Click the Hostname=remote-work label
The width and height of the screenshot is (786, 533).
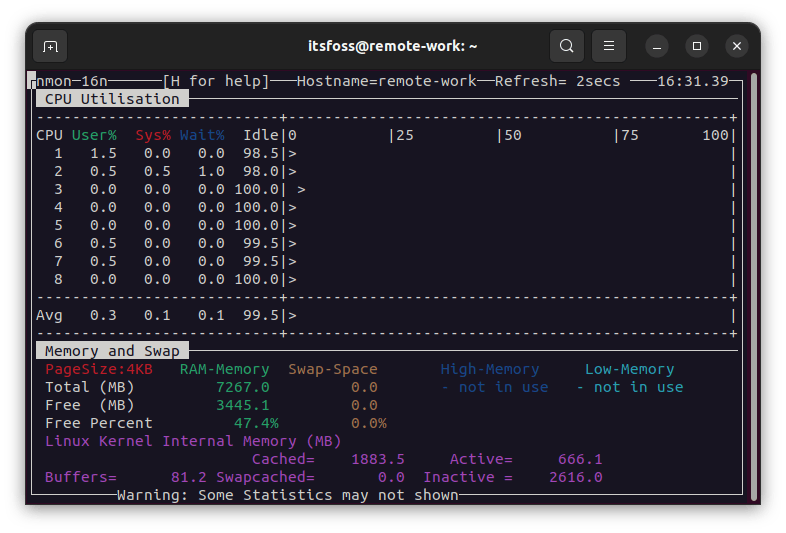pyautogui.click(x=386, y=81)
